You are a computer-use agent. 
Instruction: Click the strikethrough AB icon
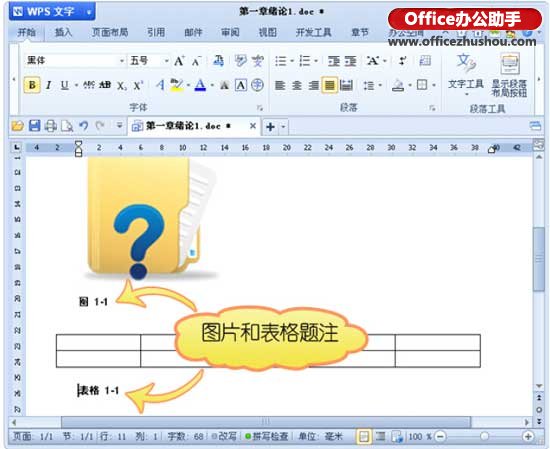coord(105,85)
